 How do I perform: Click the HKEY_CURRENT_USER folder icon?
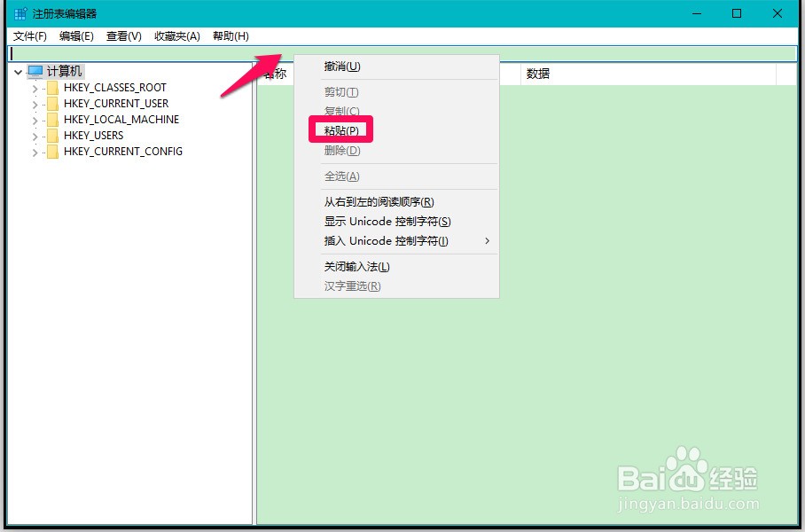click(53, 104)
